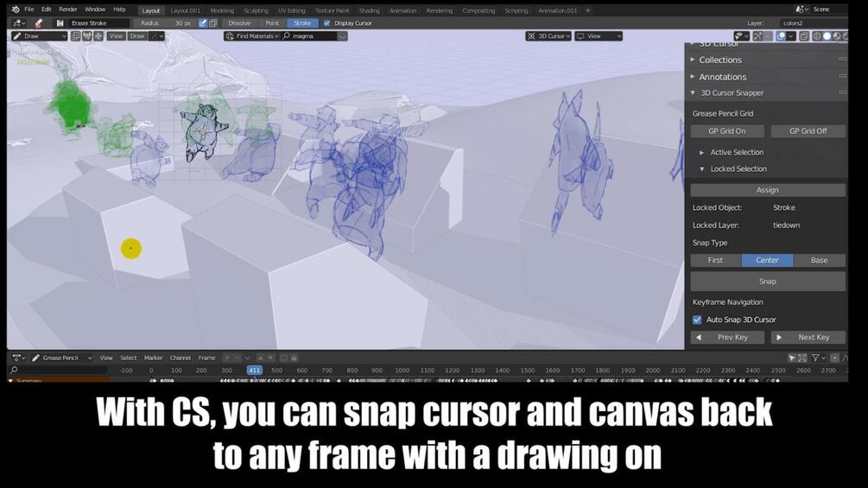Screen dimensions: 868x488
Task: Select Base snap type
Action: click(820, 260)
